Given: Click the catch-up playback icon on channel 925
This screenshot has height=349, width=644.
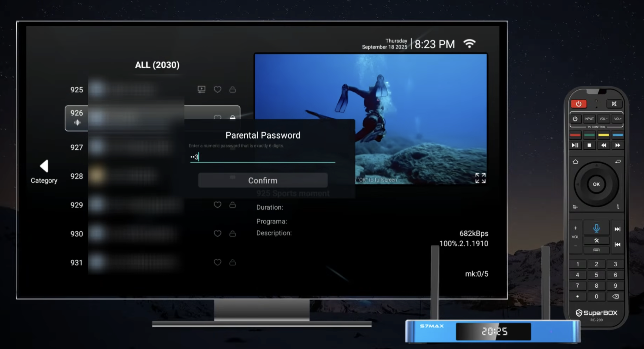Looking at the screenshot, I should 201,89.
